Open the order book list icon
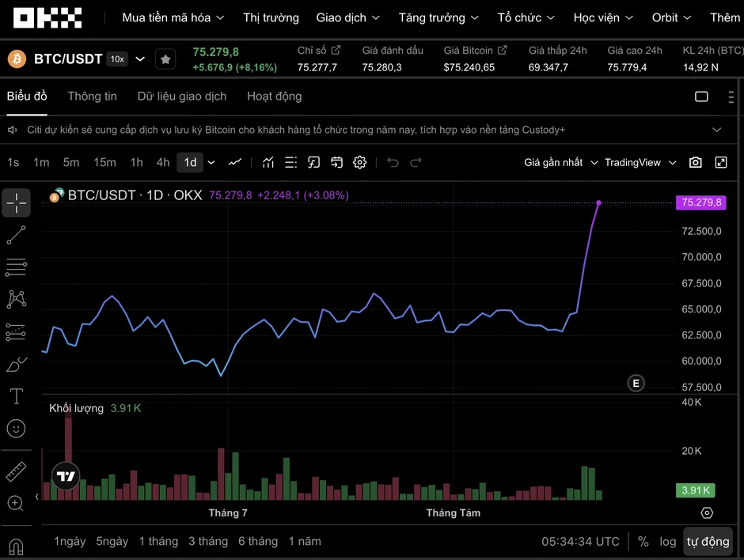Viewport: 744px width, 560px height. tap(290, 163)
